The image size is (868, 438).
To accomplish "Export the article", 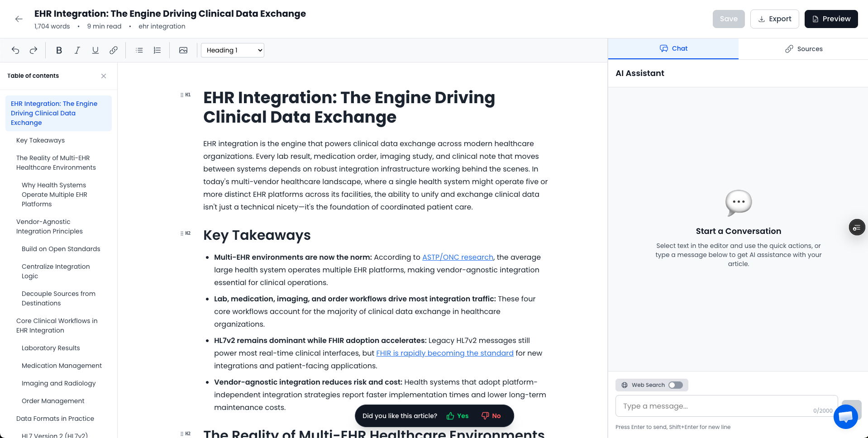I will pyautogui.click(x=774, y=19).
